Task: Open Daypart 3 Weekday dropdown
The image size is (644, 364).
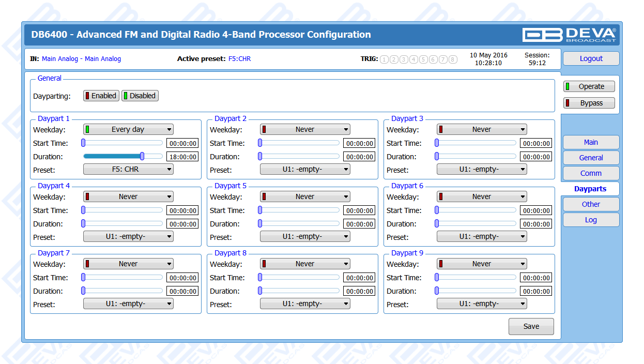Action: pos(482,129)
